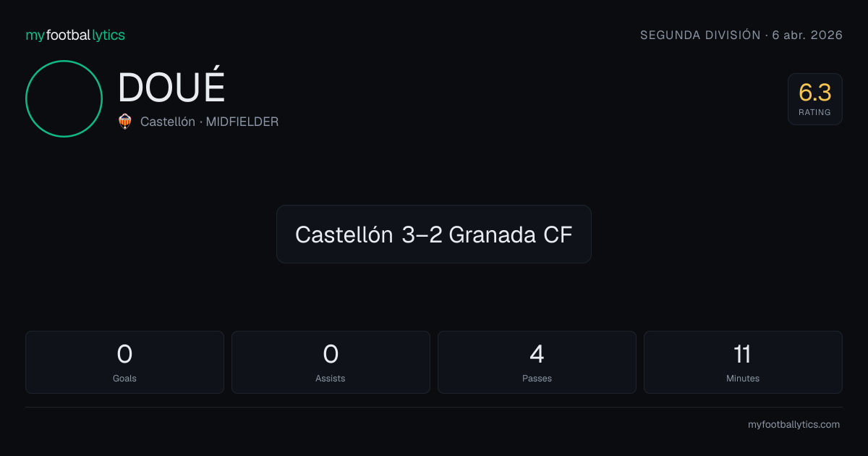Select the Passes stat card

(x=537, y=362)
